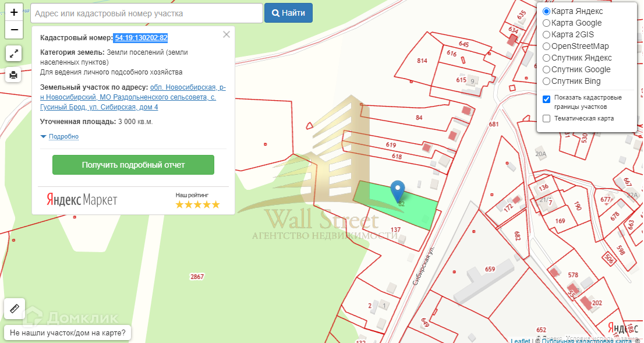Expand the Подробно details section
Image resolution: width=644 pixels, height=343 pixels.
pos(59,136)
